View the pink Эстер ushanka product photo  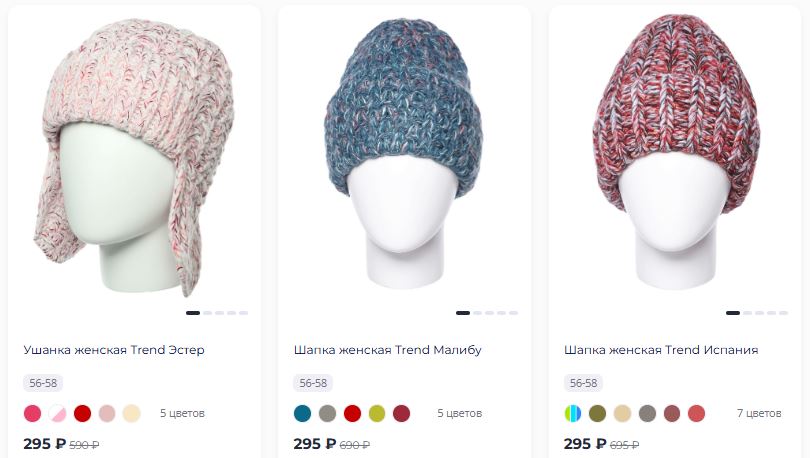point(134,157)
